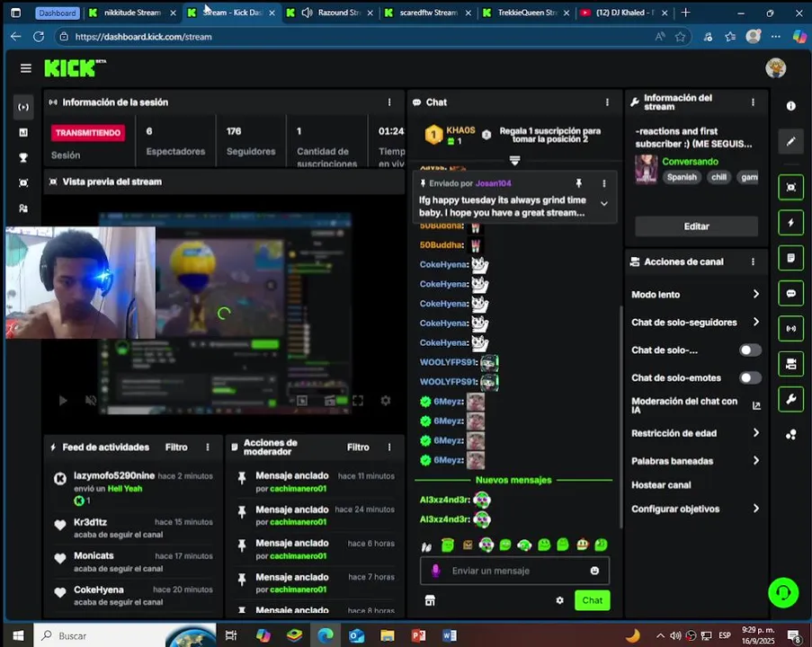The width and height of the screenshot is (812, 647).
Task: Collapse the leaderboard handle under KHAOS
Action: [x=514, y=161]
